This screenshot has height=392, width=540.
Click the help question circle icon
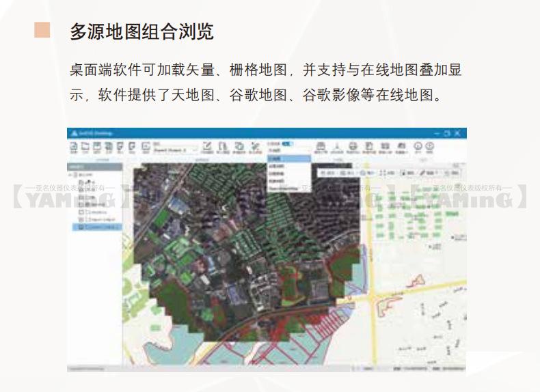click(431, 146)
